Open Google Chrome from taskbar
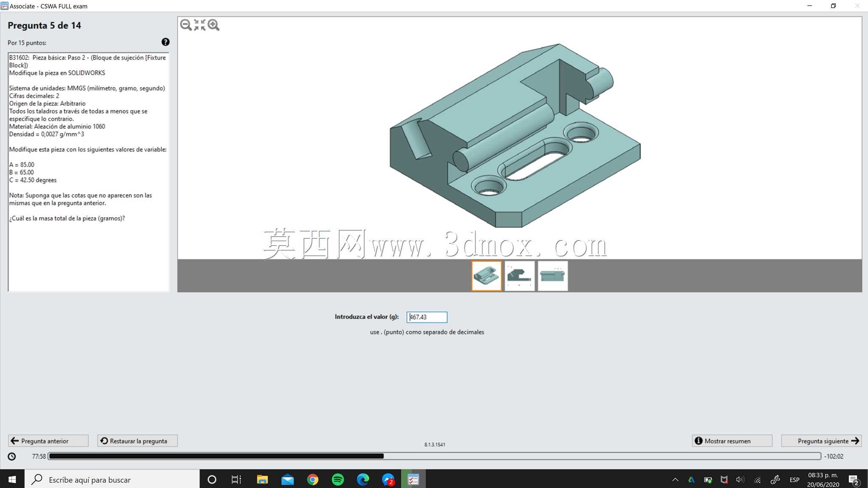Screen dimensions: 868x488 pos(313,479)
